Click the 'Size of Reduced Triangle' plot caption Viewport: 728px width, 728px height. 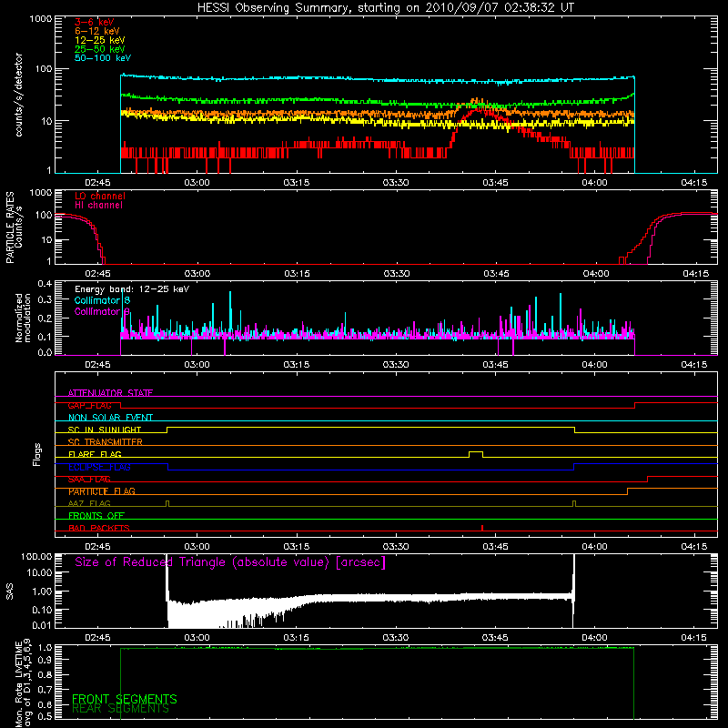coord(230,562)
